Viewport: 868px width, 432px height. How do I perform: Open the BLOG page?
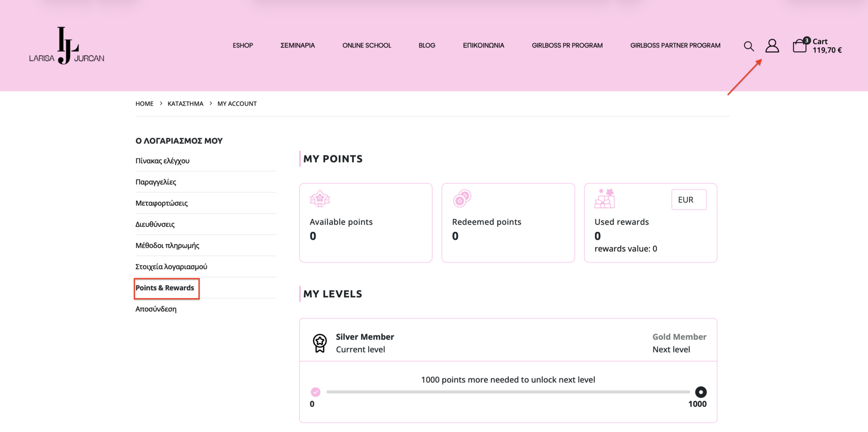427,45
